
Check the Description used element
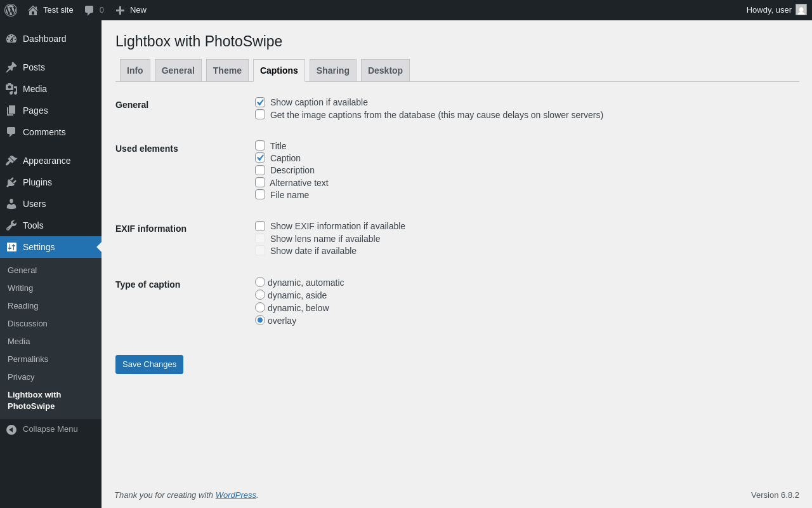(x=260, y=170)
